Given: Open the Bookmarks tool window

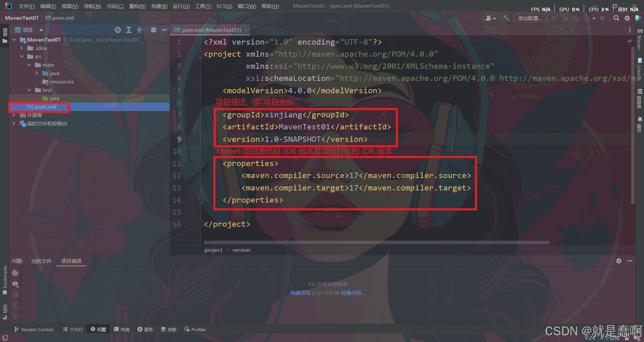Looking at the screenshot, I should (5, 280).
